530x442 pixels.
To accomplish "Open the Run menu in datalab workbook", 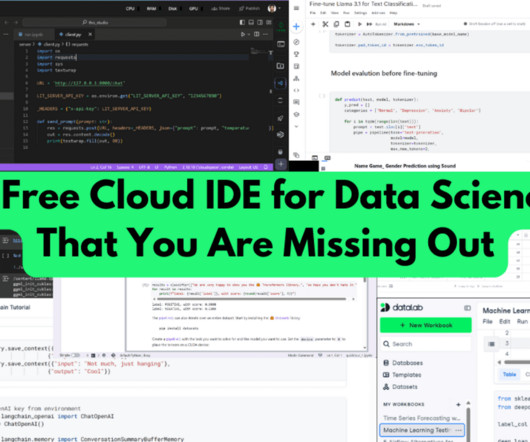I will pyautogui.click(x=522, y=321).
